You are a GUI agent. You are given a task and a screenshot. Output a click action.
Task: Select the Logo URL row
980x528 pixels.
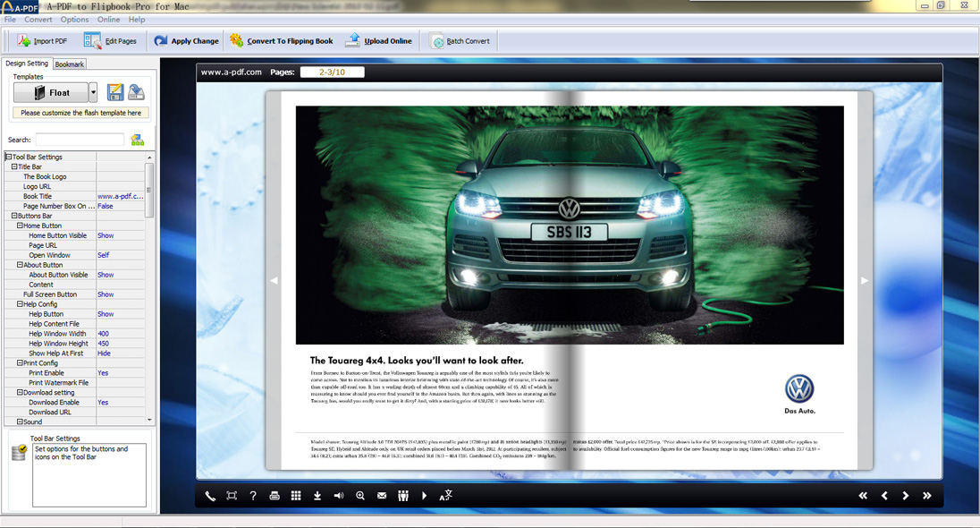tap(75, 186)
